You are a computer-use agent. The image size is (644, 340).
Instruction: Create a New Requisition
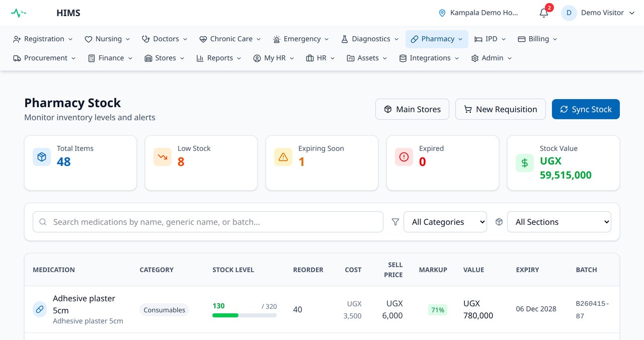pos(501,109)
